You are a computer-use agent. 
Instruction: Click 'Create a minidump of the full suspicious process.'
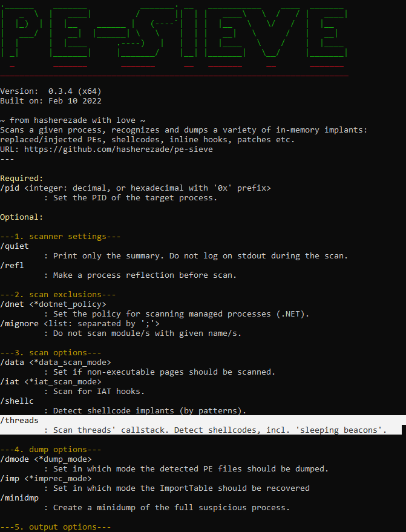pos(171,507)
